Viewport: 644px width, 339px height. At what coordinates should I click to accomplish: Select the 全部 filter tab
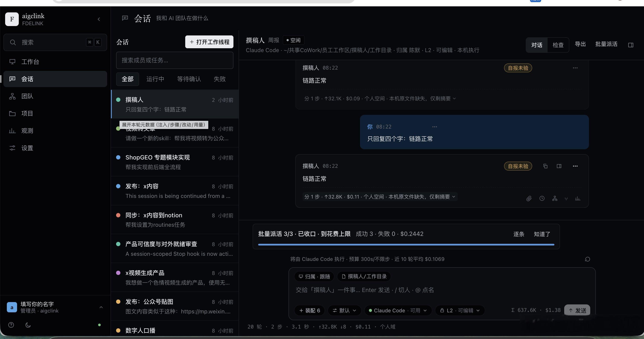click(x=128, y=79)
